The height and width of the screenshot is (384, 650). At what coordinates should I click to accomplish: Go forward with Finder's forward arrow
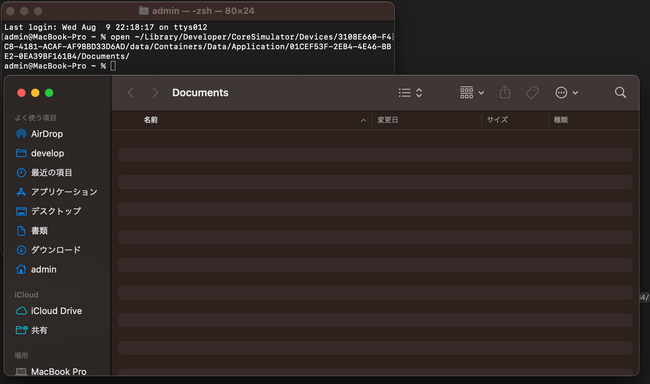(x=155, y=92)
